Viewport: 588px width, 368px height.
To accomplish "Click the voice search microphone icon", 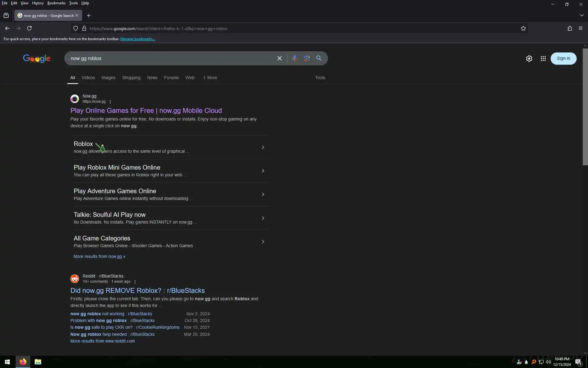I will 294,58.
